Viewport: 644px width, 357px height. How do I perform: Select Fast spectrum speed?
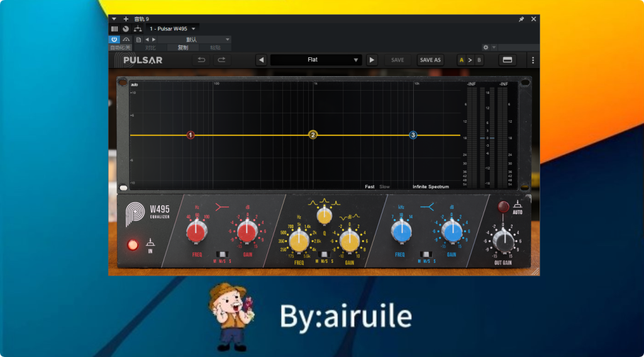point(370,187)
